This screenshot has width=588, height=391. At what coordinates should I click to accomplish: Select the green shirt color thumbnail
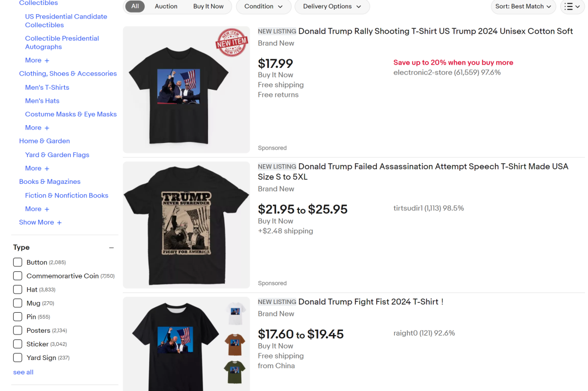pyautogui.click(x=235, y=372)
